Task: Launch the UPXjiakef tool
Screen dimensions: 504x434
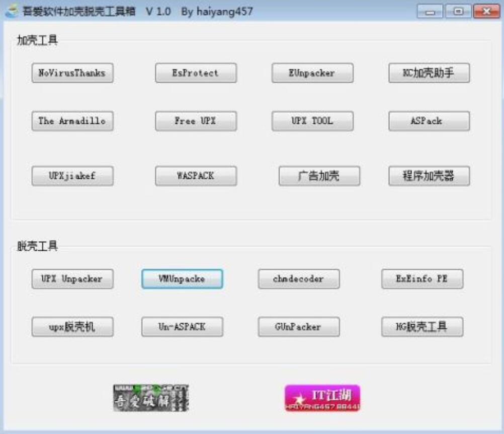Action: [72, 176]
